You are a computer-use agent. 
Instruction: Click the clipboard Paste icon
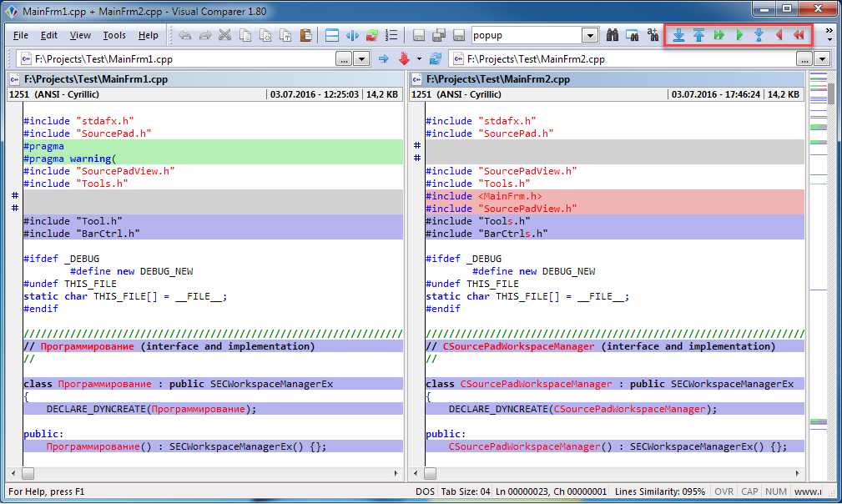click(305, 35)
